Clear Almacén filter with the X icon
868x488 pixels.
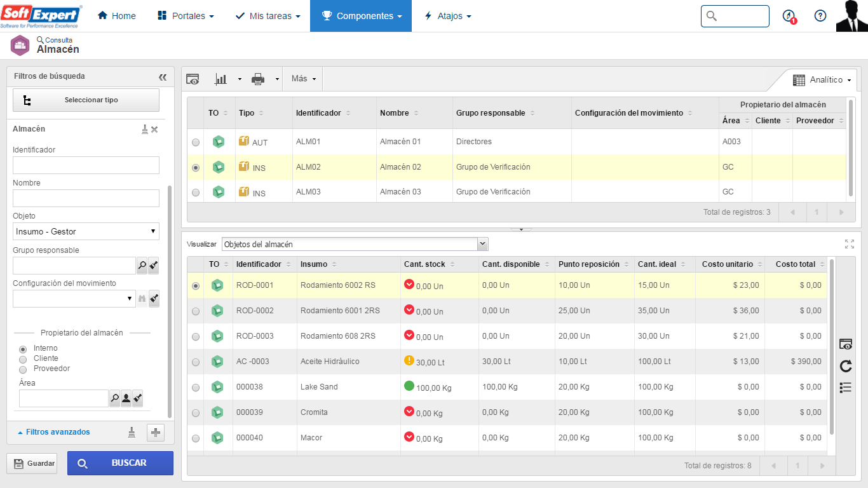point(154,130)
